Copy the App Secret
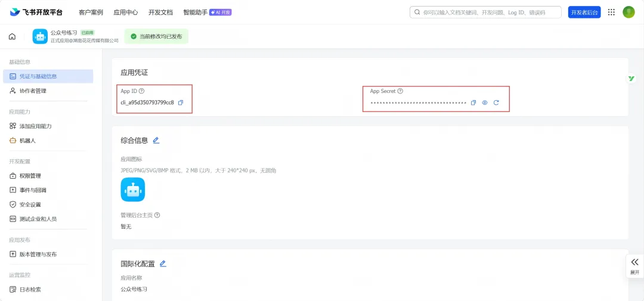 pyautogui.click(x=473, y=103)
